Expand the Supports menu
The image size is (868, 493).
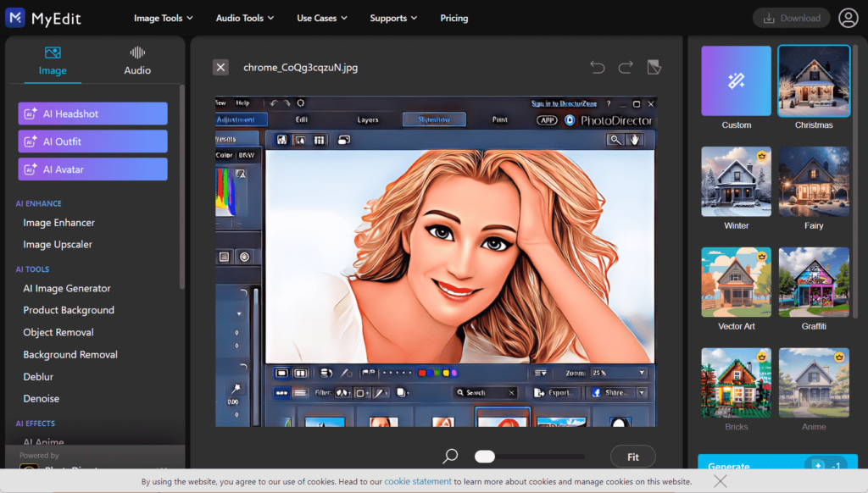[393, 19]
